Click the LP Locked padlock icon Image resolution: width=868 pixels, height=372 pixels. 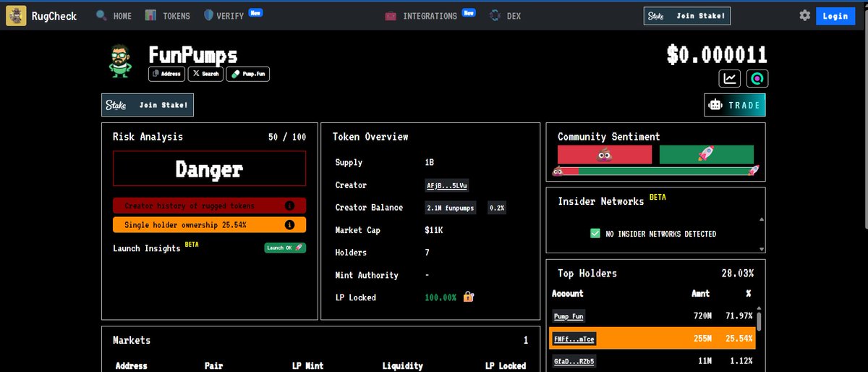tap(468, 297)
